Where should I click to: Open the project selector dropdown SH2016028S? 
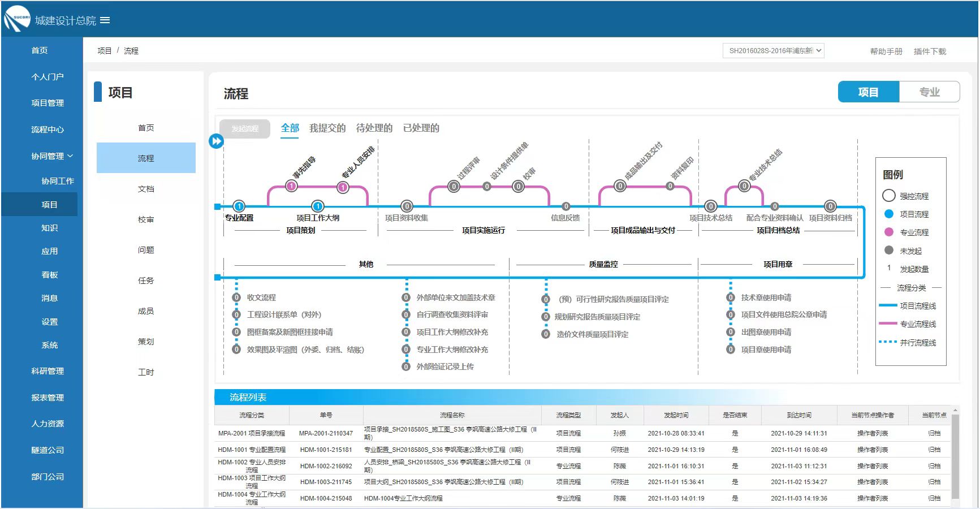click(x=773, y=51)
